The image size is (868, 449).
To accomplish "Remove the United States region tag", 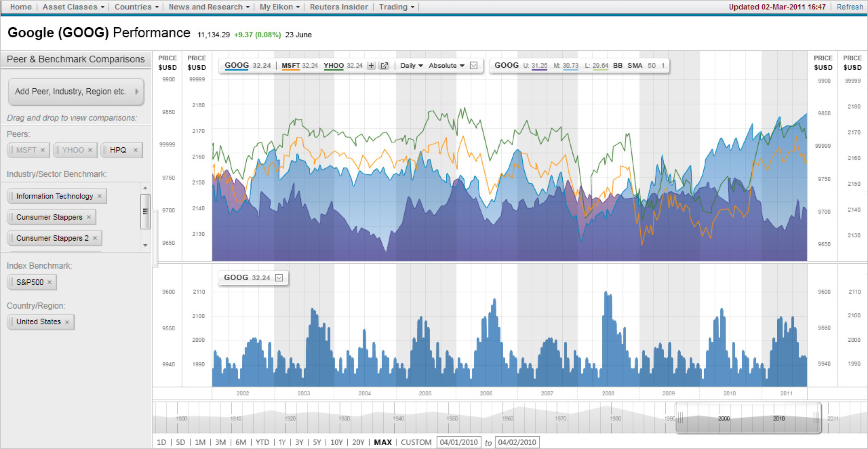I will tap(67, 322).
